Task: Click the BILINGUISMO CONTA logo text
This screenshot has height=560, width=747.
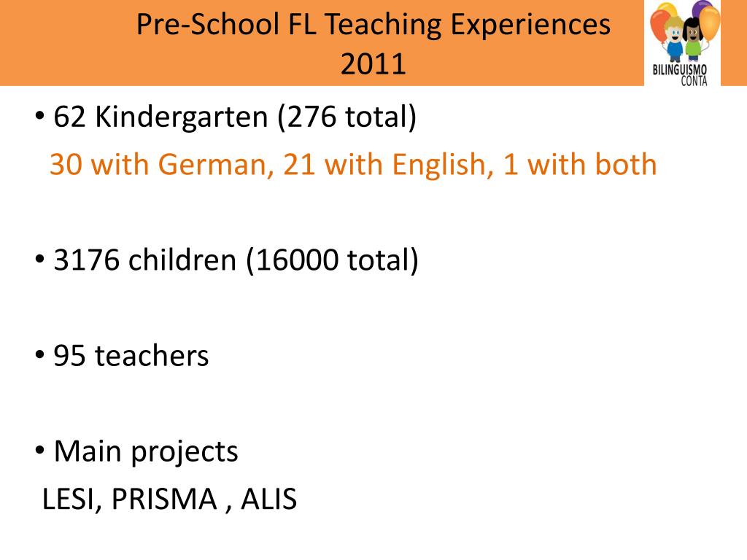Action: click(x=681, y=75)
